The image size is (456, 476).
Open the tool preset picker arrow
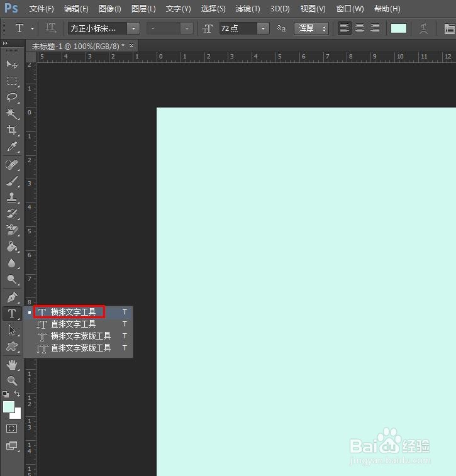click(x=32, y=28)
